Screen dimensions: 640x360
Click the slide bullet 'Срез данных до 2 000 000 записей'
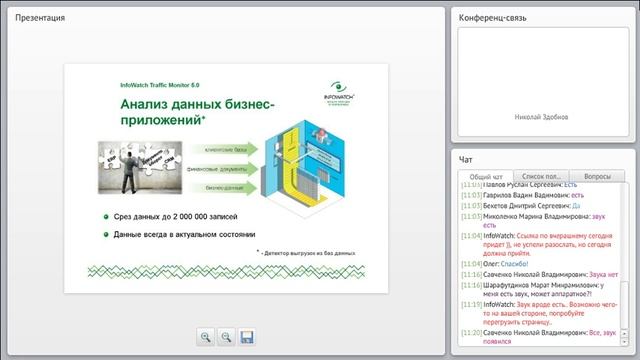click(176, 217)
